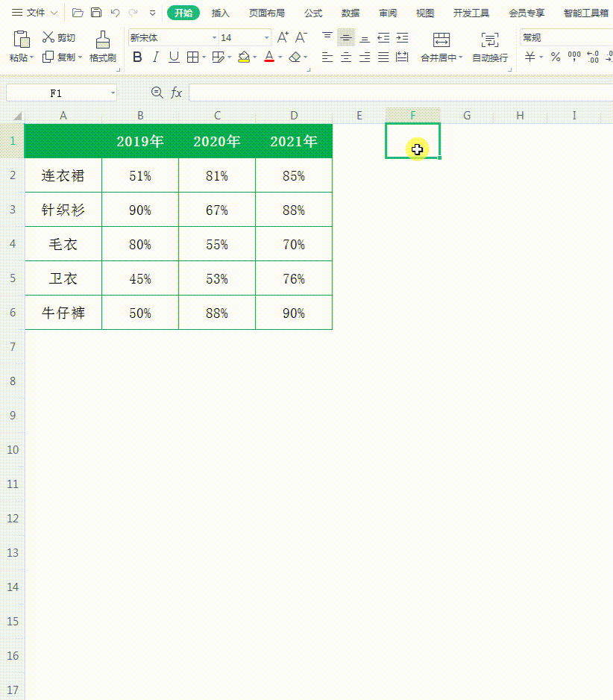The width and height of the screenshot is (613, 700).
Task: Switch to the 页面布局 tab
Action: 267,13
